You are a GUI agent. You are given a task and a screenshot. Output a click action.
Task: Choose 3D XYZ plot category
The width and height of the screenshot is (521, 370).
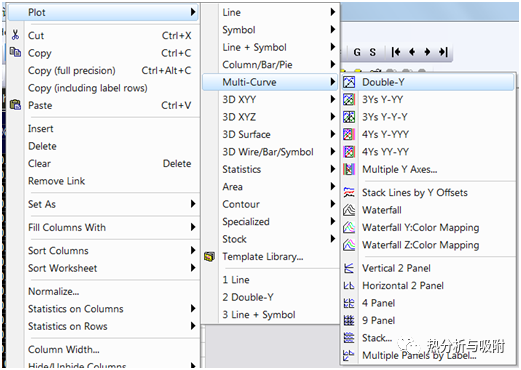coord(270,117)
